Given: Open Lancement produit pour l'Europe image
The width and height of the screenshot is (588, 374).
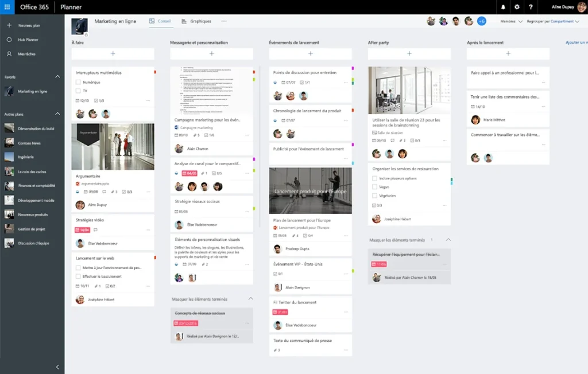Looking at the screenshot, I should tap(311, 191).
